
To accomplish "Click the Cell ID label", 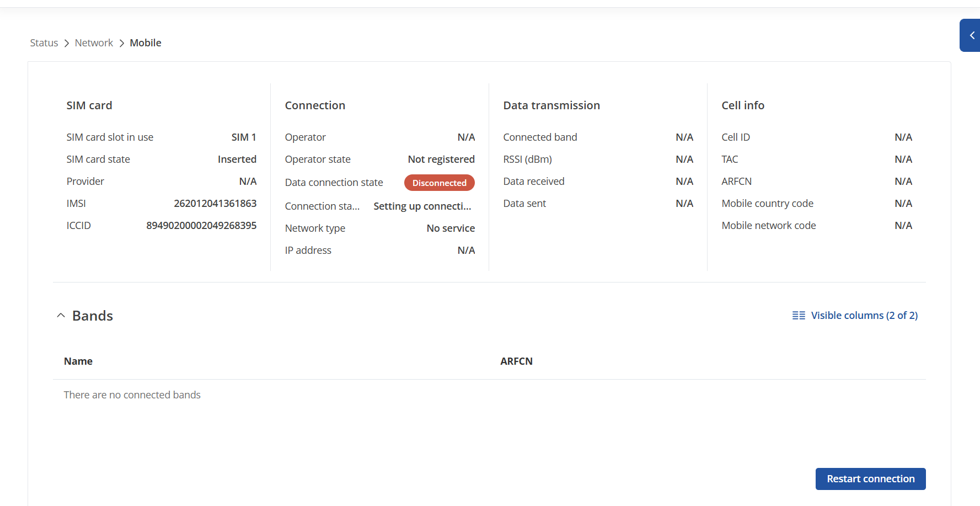I will tap(736, 137).
